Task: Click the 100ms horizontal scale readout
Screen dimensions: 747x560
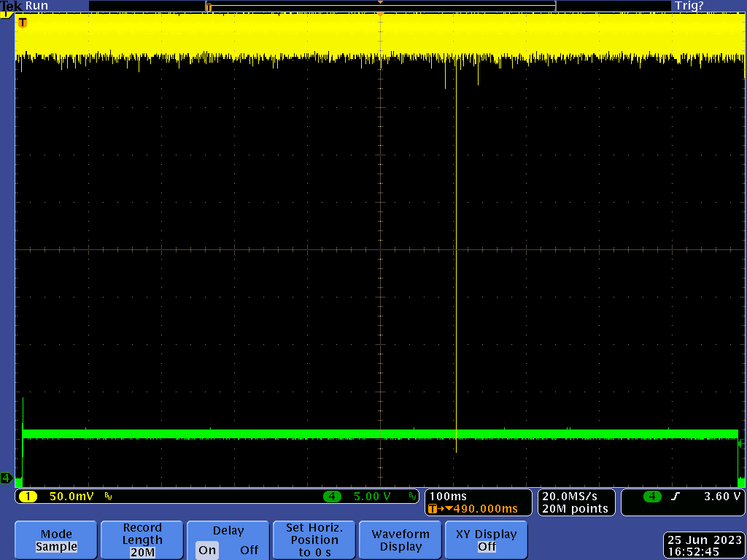Action: (449, 497)
